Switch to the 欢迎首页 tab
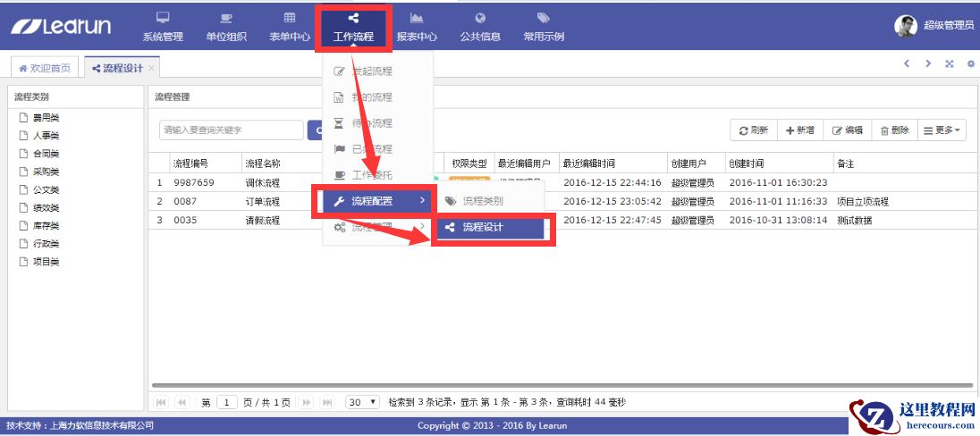This screenshot has height=436, width=980. (x=45, y=68)
